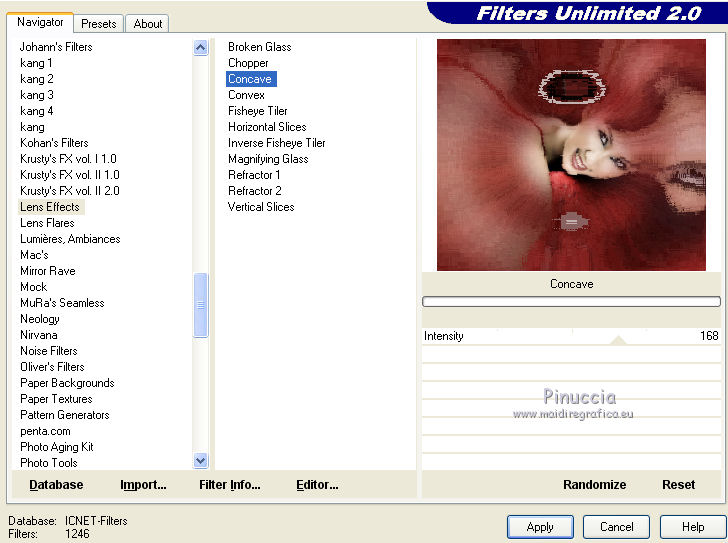Select the Photo Tools category
Viewport: 728px width, 543px height.
point(49,463)
